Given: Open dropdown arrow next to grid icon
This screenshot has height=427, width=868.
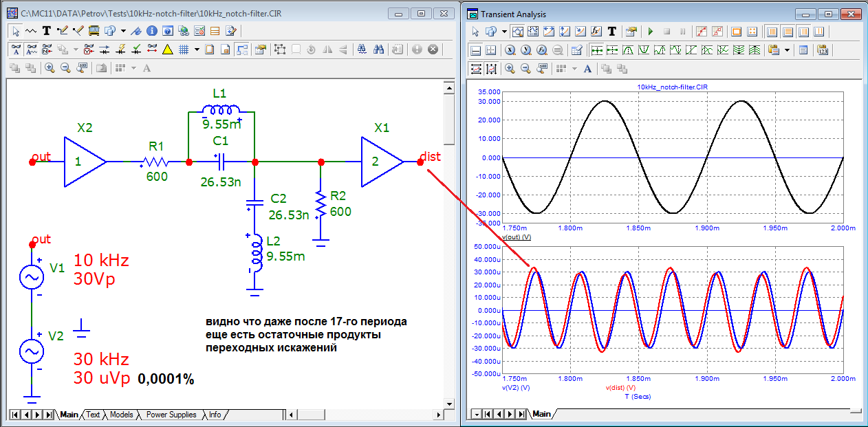Looking at the screenshot, I should pyautogui.click(x=197, y=50).
